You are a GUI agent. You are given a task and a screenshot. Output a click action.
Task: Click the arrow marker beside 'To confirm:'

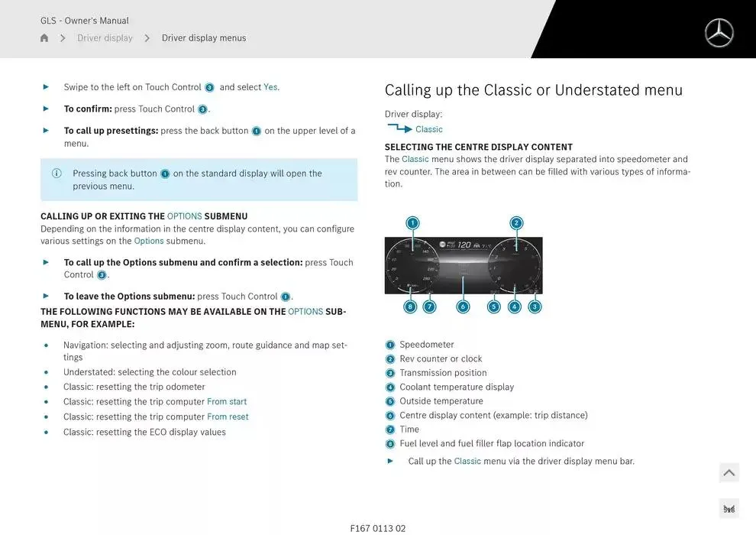point(46,109)
